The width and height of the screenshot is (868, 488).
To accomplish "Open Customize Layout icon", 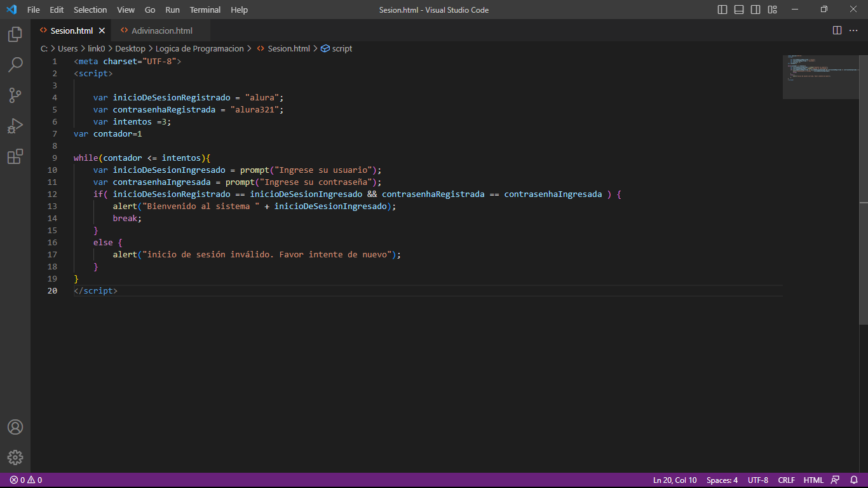I will [x=772, y=10].
